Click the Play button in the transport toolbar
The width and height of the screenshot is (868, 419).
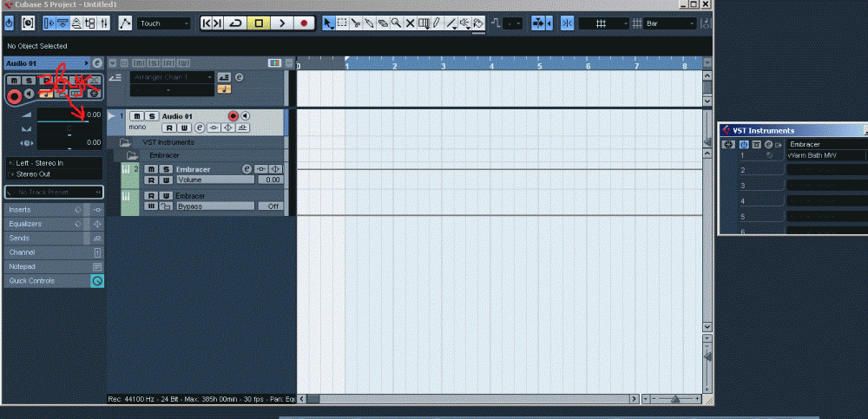point(281,23)
